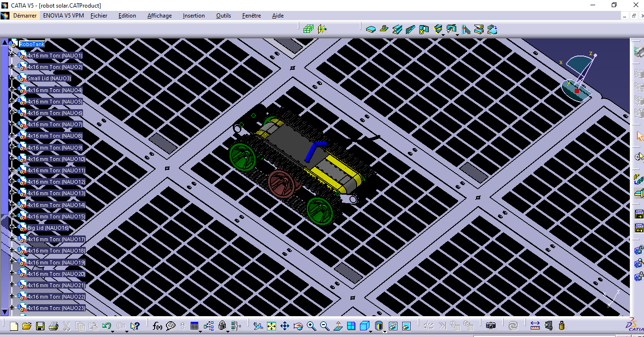Select the Measure Item tool

[549, 326]
